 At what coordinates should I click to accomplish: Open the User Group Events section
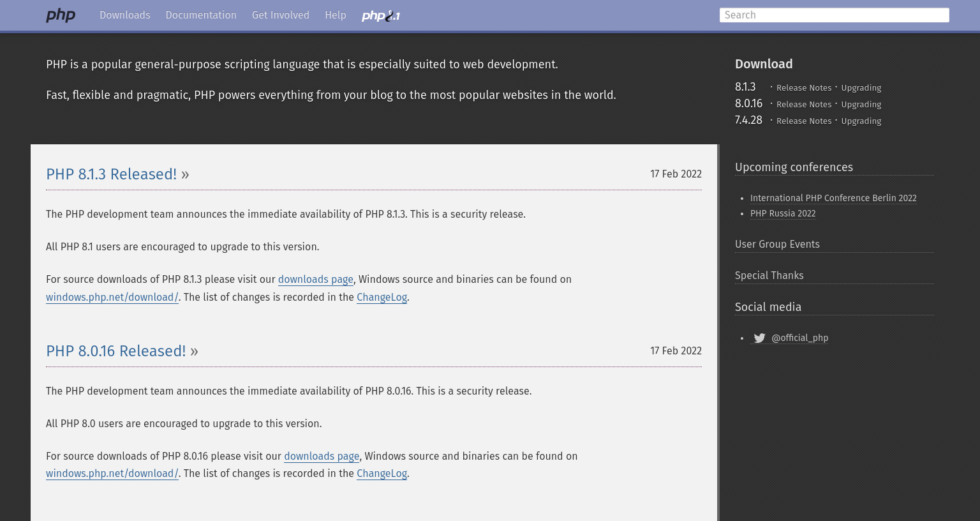click(x=777, y=245)
